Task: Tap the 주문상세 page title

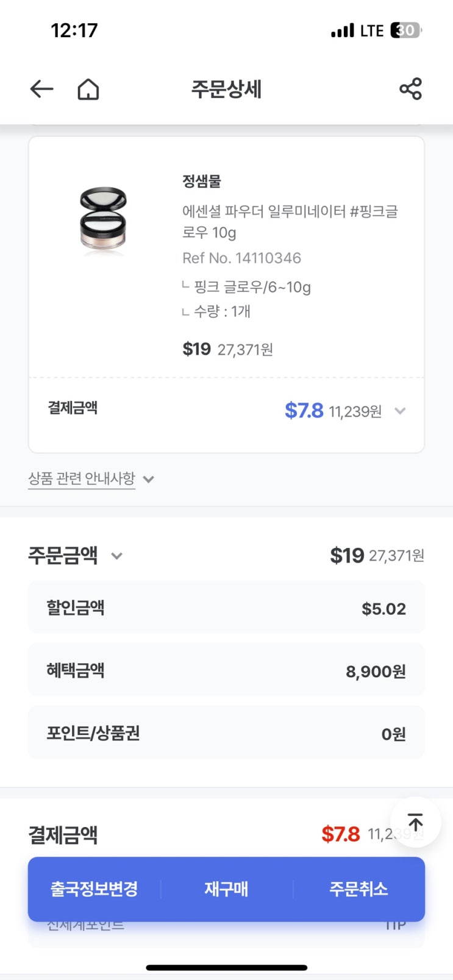Action: 226,90
